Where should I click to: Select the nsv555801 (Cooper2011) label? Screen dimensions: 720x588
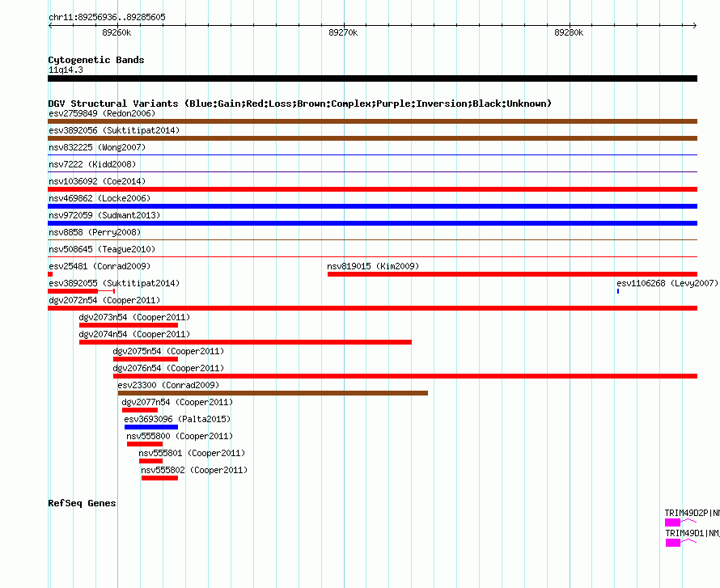[192, 453]
